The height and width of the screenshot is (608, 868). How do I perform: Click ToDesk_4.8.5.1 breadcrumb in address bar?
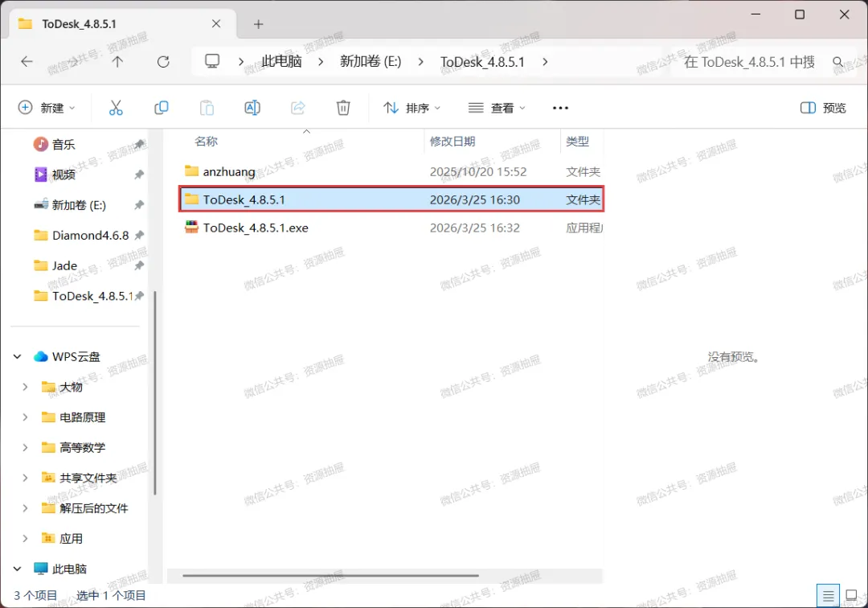click(x=482, y=61)
